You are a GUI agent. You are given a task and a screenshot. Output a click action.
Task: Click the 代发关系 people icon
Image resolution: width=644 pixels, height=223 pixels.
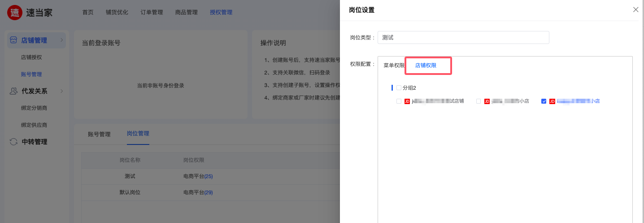tap(13, 91)
